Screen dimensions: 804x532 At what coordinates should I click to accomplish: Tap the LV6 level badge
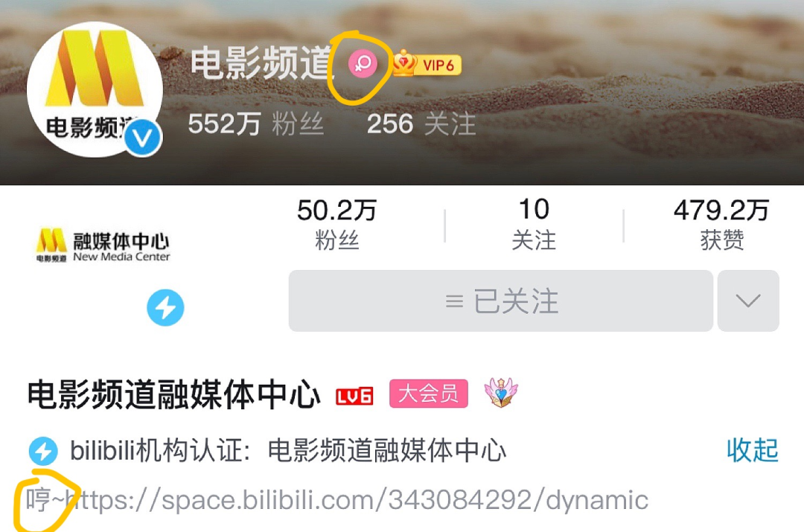point(354,396)
